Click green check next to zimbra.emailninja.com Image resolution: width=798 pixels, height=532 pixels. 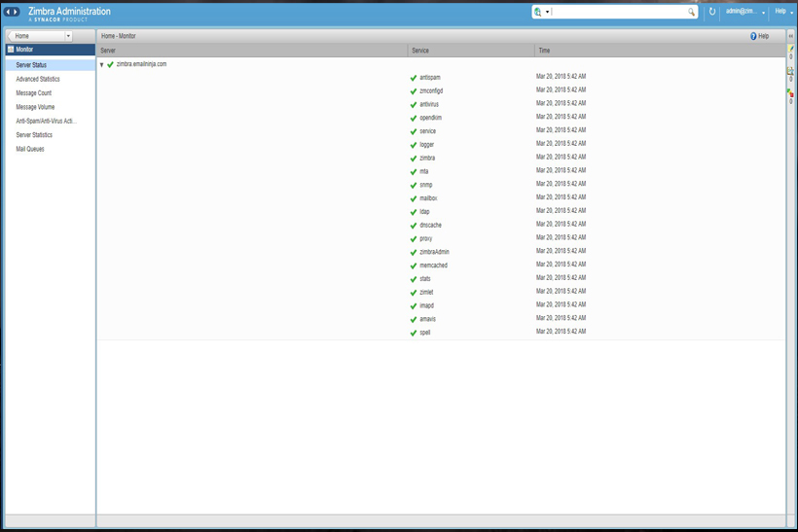(x=110, y=64)
